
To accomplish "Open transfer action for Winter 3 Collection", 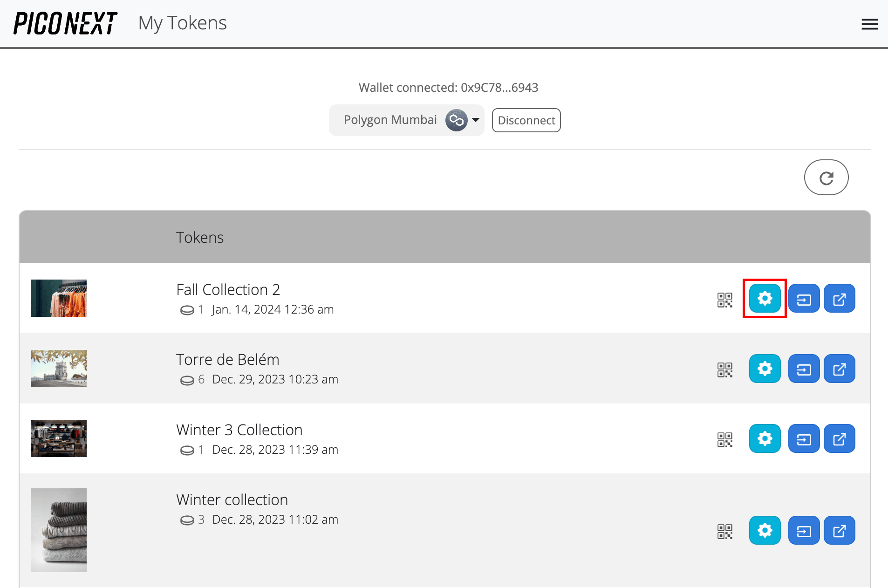I will point(804,438).
